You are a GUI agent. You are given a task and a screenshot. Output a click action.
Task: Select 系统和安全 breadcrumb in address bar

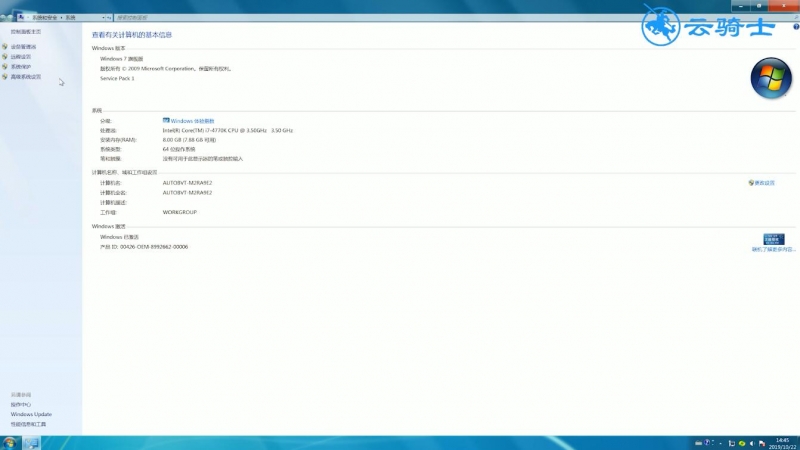tap(44, 17)
